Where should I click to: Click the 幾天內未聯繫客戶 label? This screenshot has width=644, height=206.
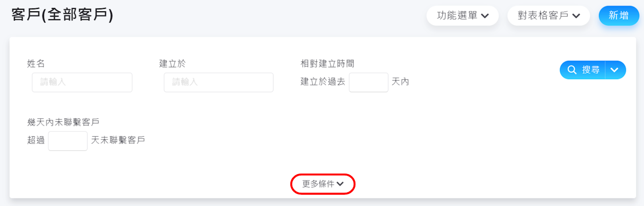coord(63,122)
